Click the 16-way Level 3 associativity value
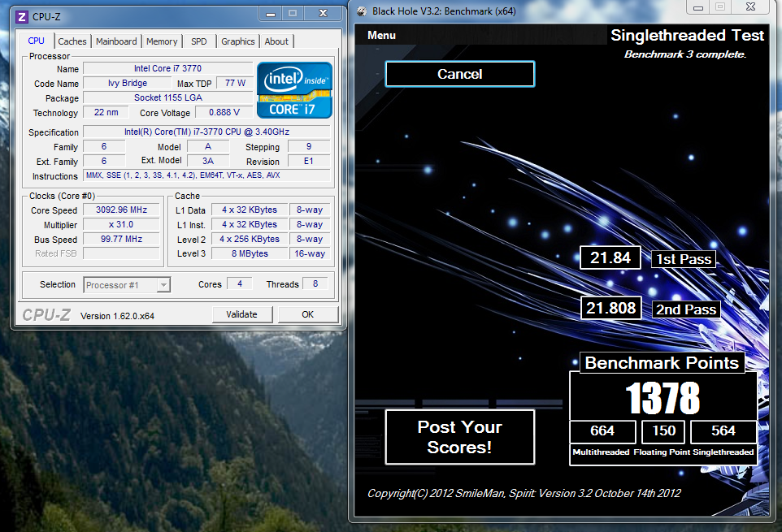 [310, 253]
